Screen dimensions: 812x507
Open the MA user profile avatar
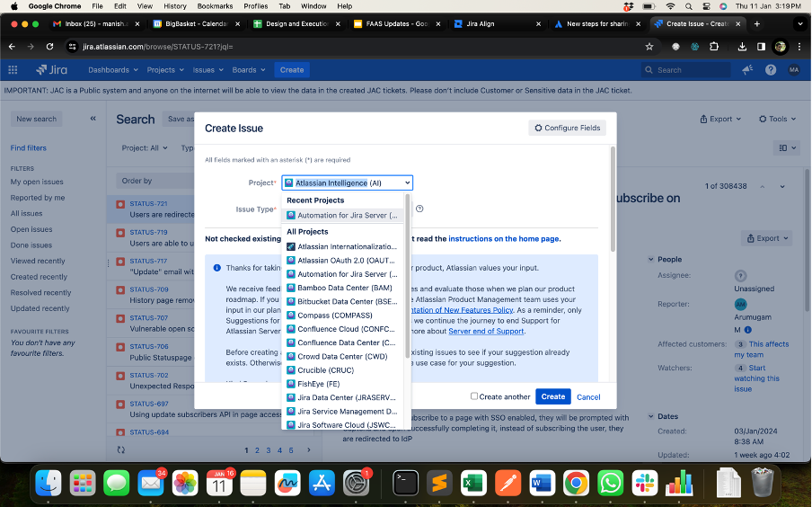794,69
